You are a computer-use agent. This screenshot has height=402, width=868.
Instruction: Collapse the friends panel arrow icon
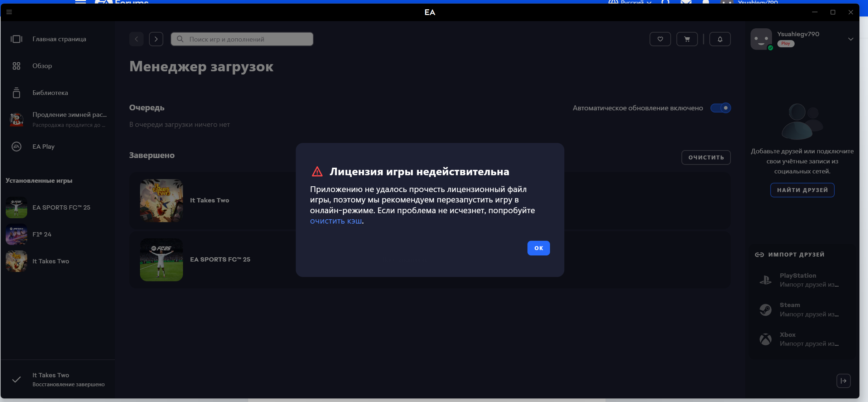coord(843,381)
